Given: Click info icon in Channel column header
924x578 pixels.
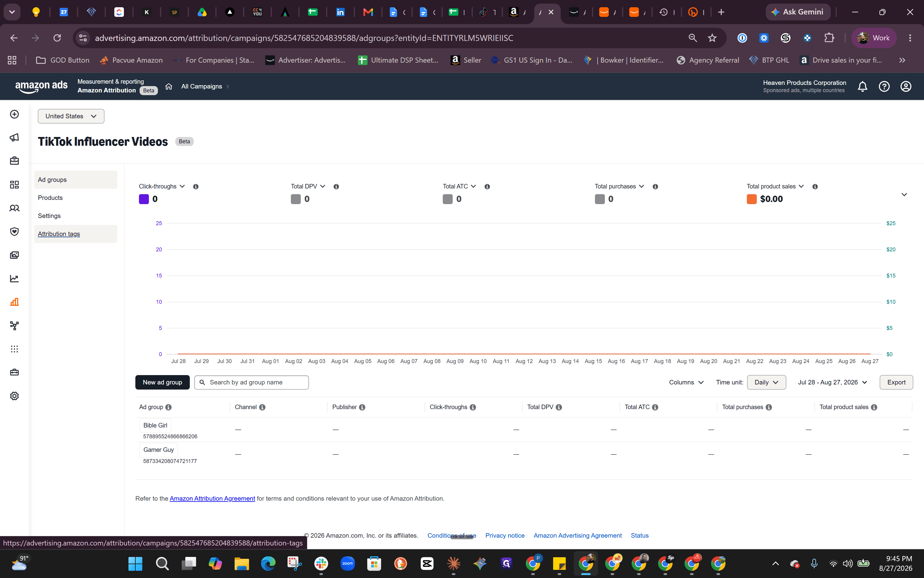Looking at the screenshot, I should [x=262, y=408].
